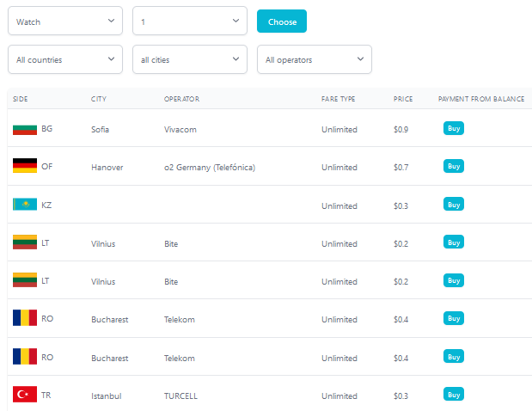Click the first Lithuania flag icon

25,243
